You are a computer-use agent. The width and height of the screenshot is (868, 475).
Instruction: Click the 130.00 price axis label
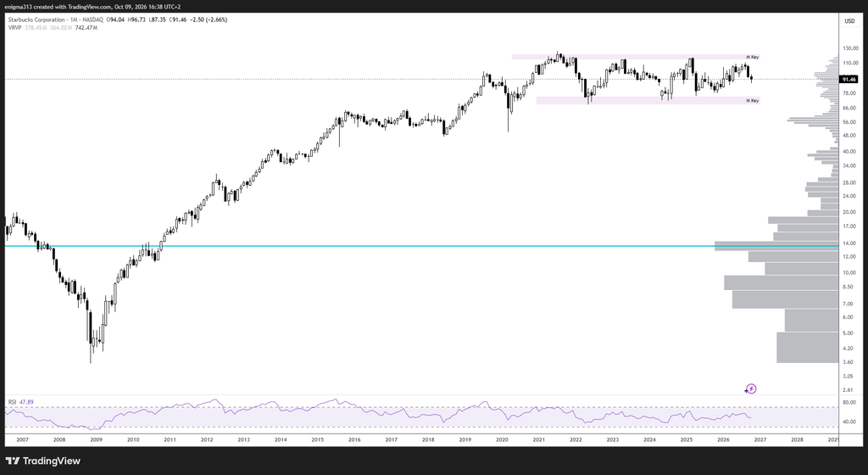click(850, 48)
